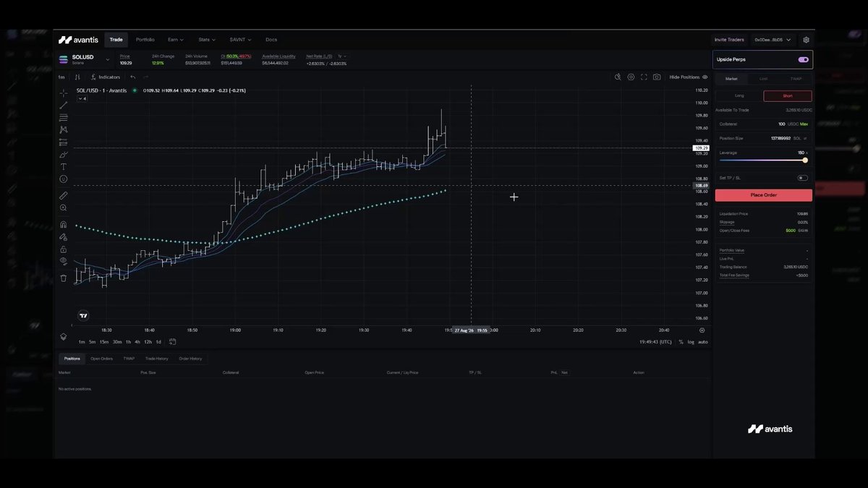Screen dimensions: 868x488
Task: Open the text annotation tool
Action: click(x=64, y=167)
